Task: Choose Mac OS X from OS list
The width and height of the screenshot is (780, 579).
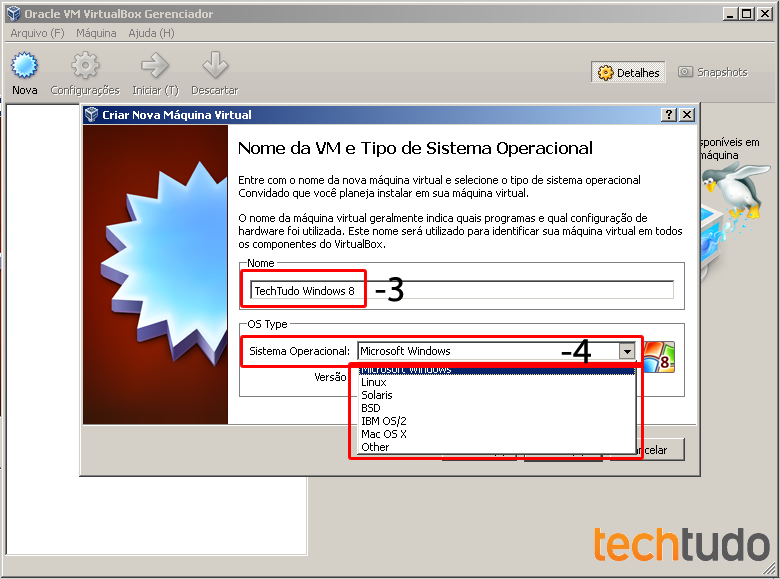Action: pyautogui.click(x=496, y=434)
